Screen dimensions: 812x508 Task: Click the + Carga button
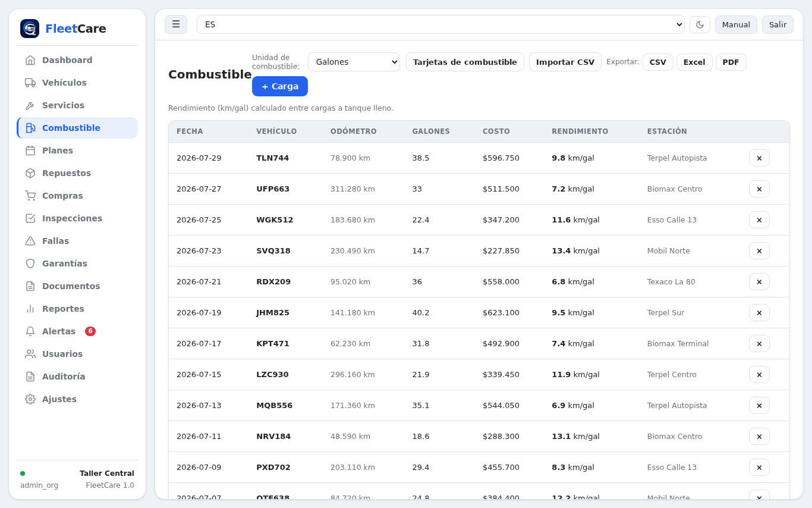tap(280, 86)
